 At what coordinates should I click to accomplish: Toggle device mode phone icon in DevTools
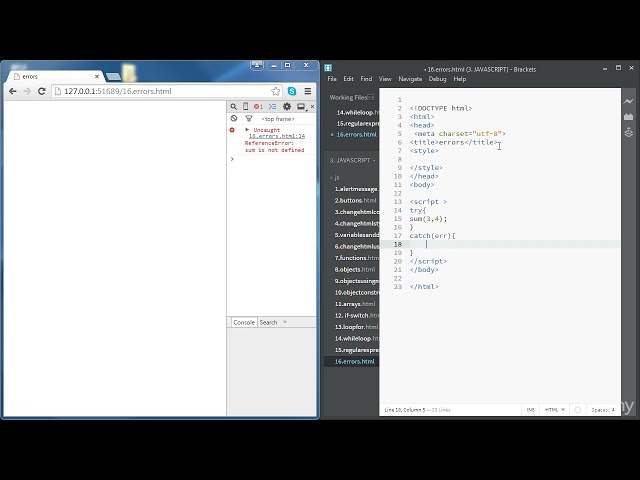245,107
